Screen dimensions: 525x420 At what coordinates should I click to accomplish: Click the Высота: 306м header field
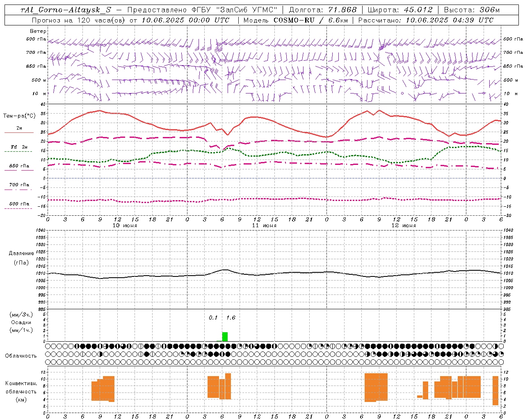click(472, 10)
